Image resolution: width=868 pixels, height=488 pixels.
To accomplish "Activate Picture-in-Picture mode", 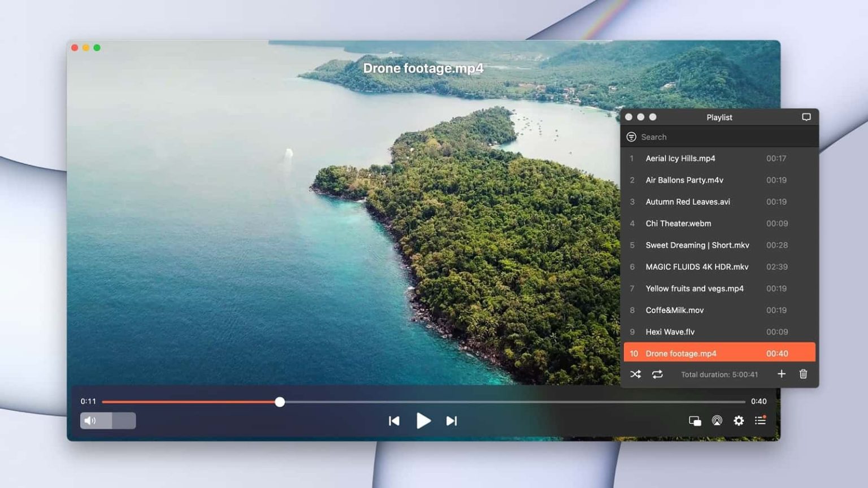I will (x=695, y=421).
